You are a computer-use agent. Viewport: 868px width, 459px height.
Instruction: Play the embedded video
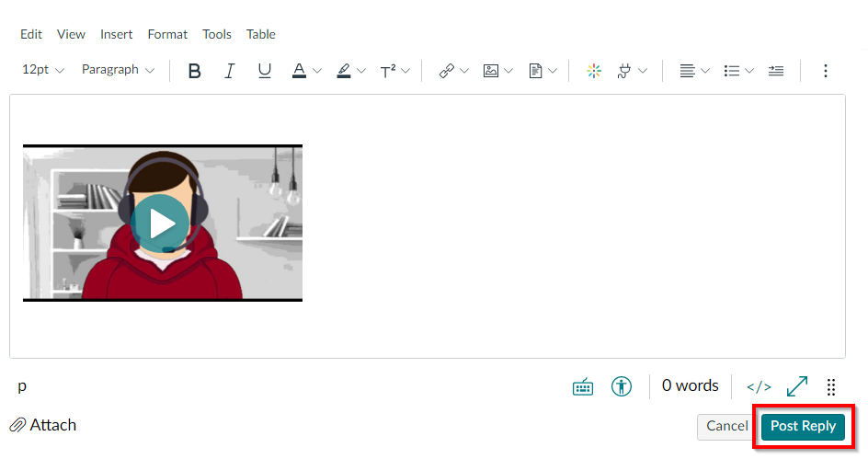160,224
